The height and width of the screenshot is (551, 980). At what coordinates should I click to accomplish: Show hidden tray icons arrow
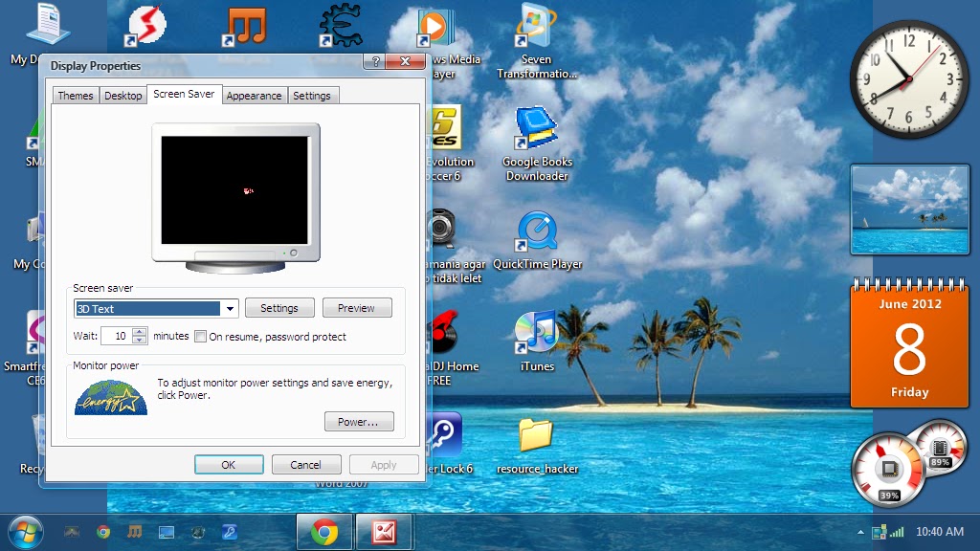point(860,532)
